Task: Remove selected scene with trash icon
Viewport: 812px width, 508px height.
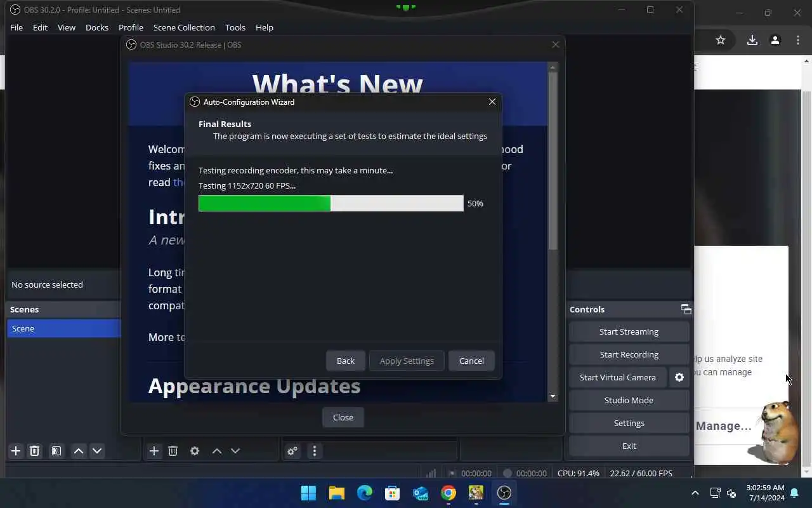Action: point(35,451)
